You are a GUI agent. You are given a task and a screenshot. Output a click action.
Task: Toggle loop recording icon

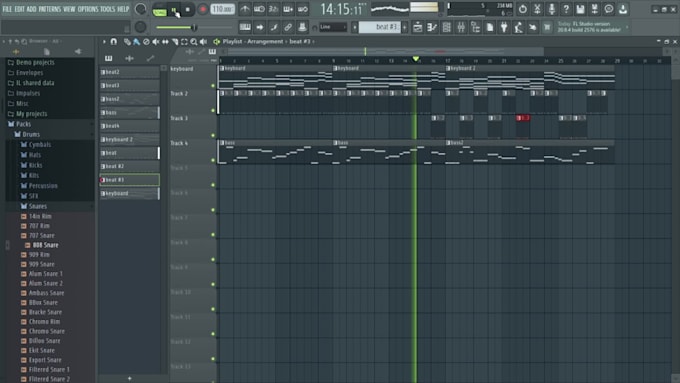coord(302,9)
